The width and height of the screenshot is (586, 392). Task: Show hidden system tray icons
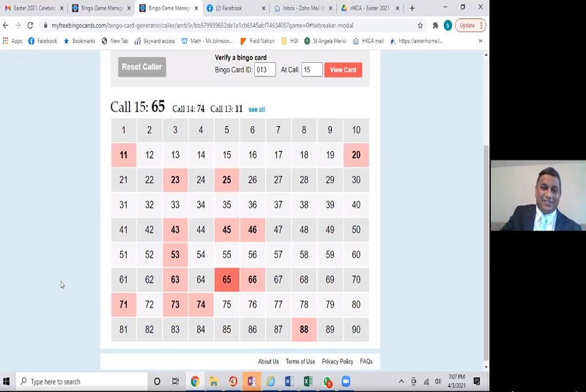pos(401,382)
